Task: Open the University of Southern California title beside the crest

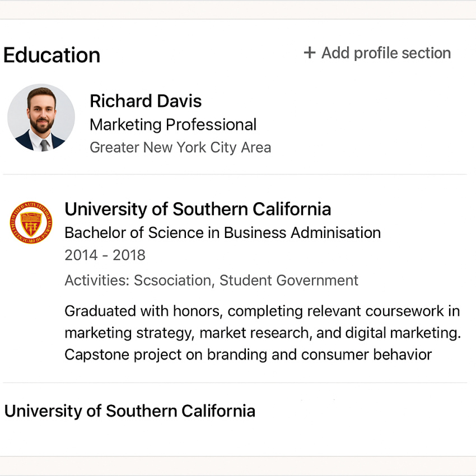Action: pyautogui.click(x=198, y=209)
